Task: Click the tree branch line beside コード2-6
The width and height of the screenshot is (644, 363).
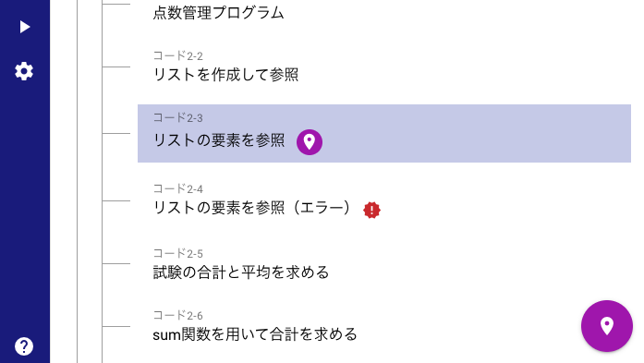Action: click(116, 327)
